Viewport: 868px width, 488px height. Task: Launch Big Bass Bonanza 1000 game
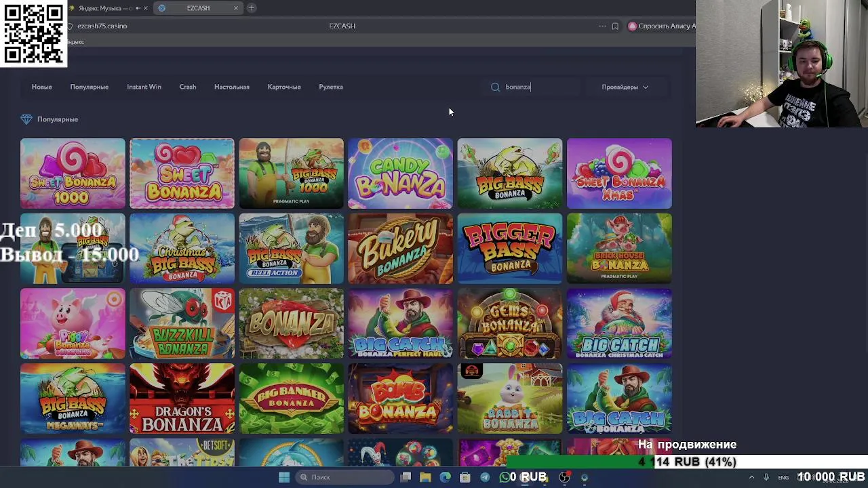tap(292, 174)
